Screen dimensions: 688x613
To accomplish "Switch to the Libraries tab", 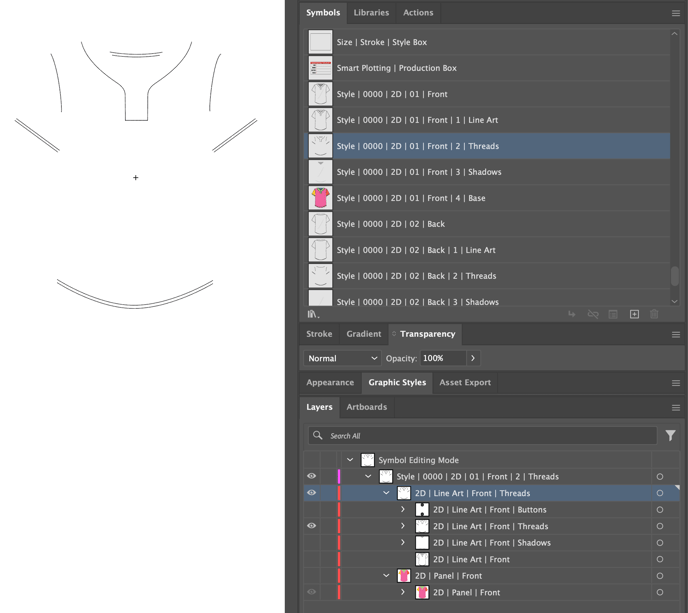I will tap(371, 13).
